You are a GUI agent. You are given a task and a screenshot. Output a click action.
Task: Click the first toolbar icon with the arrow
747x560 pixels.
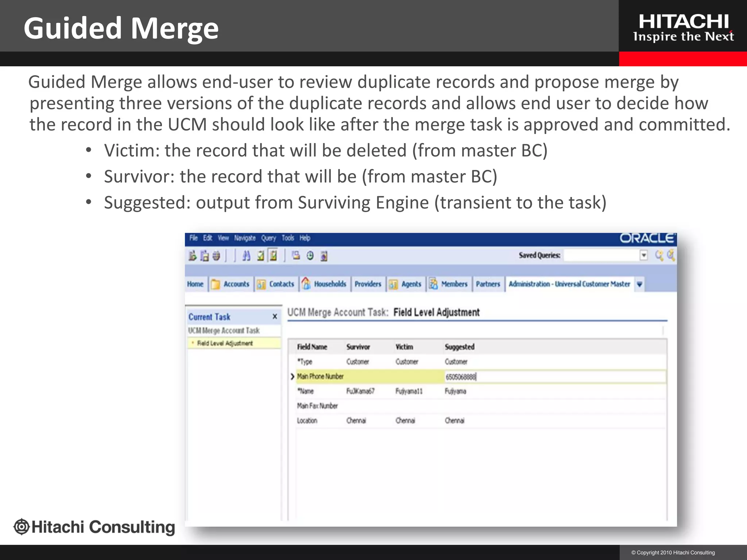point(193,256)
